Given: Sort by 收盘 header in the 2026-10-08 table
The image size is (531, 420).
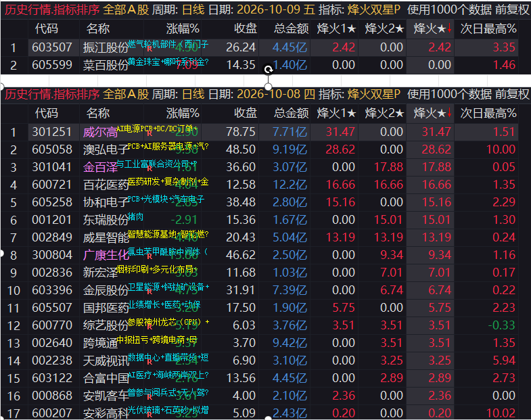Looking at the screenshot, I should coord(246,113).
